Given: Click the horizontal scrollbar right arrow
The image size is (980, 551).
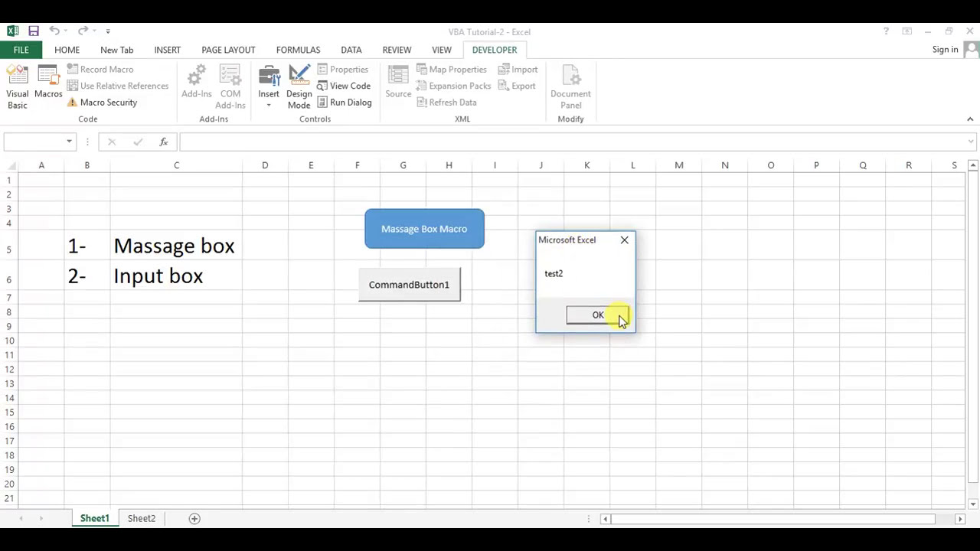Looking at the screenshot, I should [x=959, y=519].
